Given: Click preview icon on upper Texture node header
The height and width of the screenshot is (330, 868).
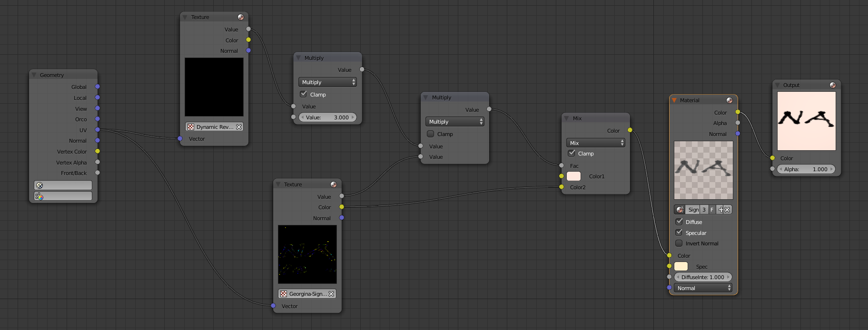Looking at the screenshot, I should click(x=241, y=17).
